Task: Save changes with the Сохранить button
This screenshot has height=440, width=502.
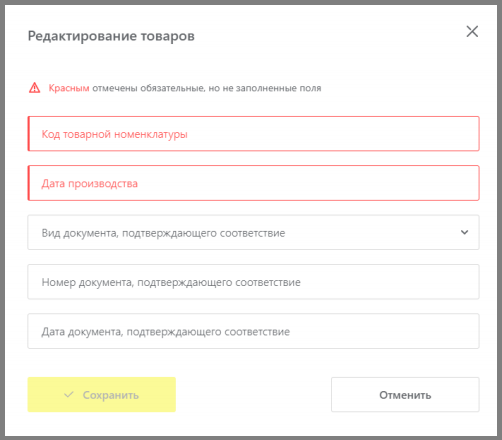Action: (x=102, y=395)
